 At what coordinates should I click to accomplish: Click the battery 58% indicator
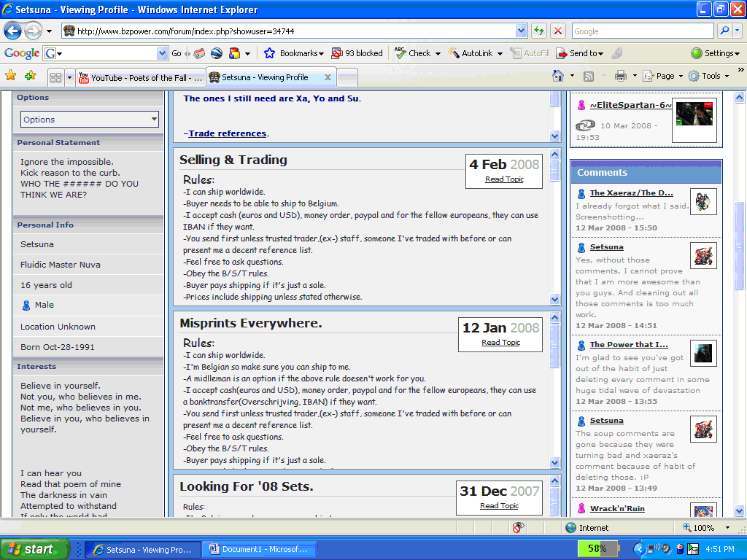597,548
